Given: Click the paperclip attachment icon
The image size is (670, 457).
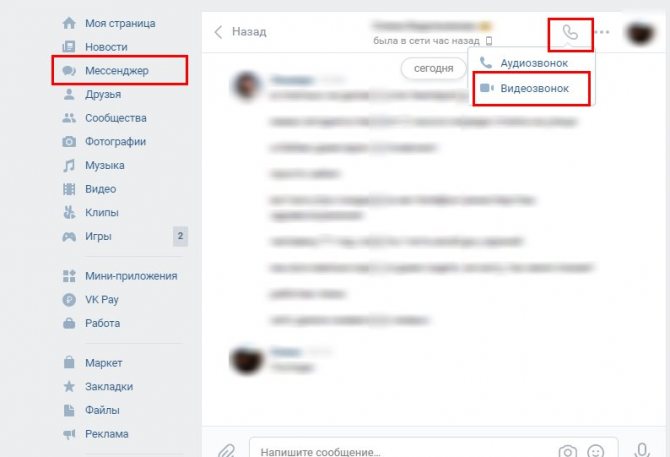Looking at the screenshot, I should tap(226, 451).
